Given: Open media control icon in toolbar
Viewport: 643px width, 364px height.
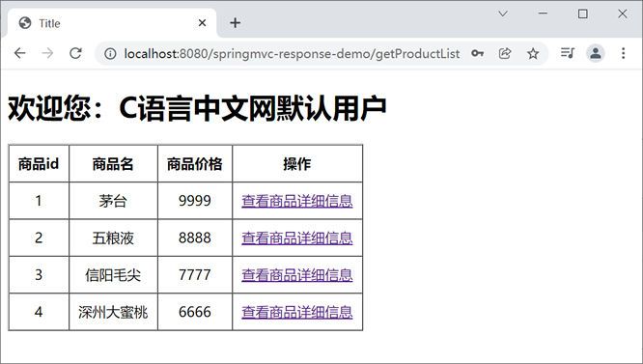Looking at the screenshot, I should 568,53.
